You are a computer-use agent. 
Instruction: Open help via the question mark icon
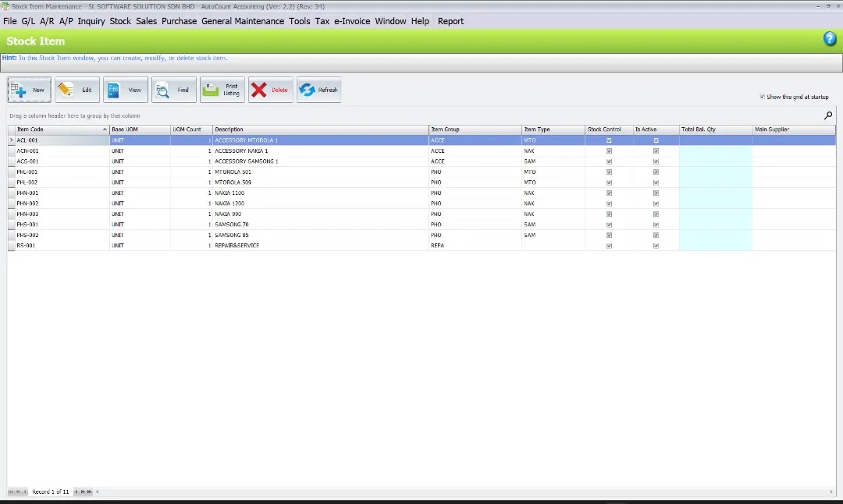(829, 38)
